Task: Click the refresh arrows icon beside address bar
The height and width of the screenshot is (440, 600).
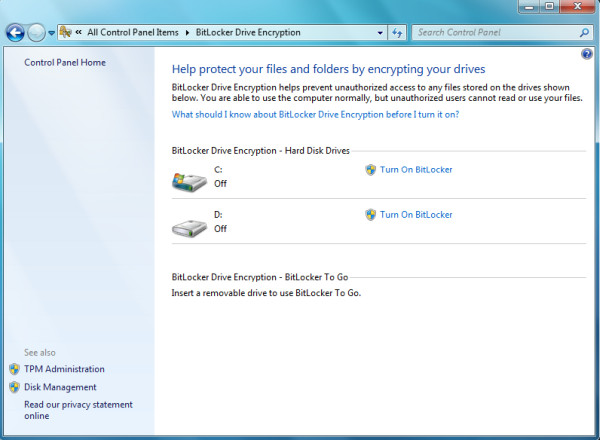Action: 397,33
